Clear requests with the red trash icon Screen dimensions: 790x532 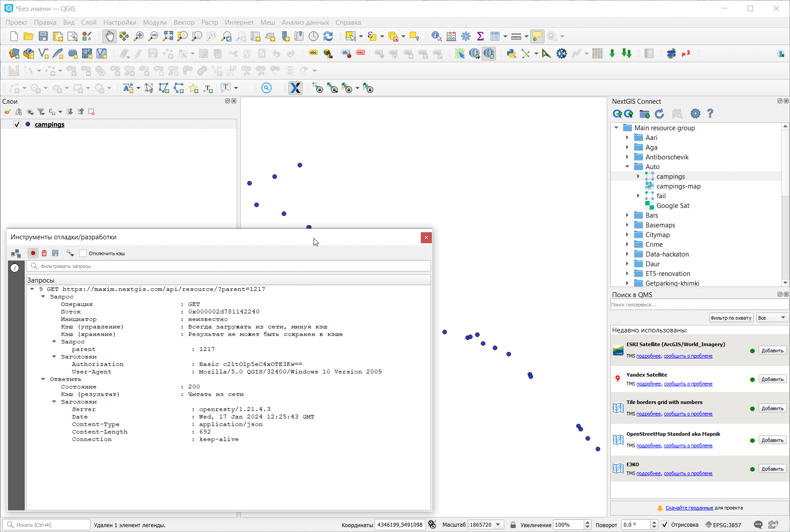pos(44,253)
